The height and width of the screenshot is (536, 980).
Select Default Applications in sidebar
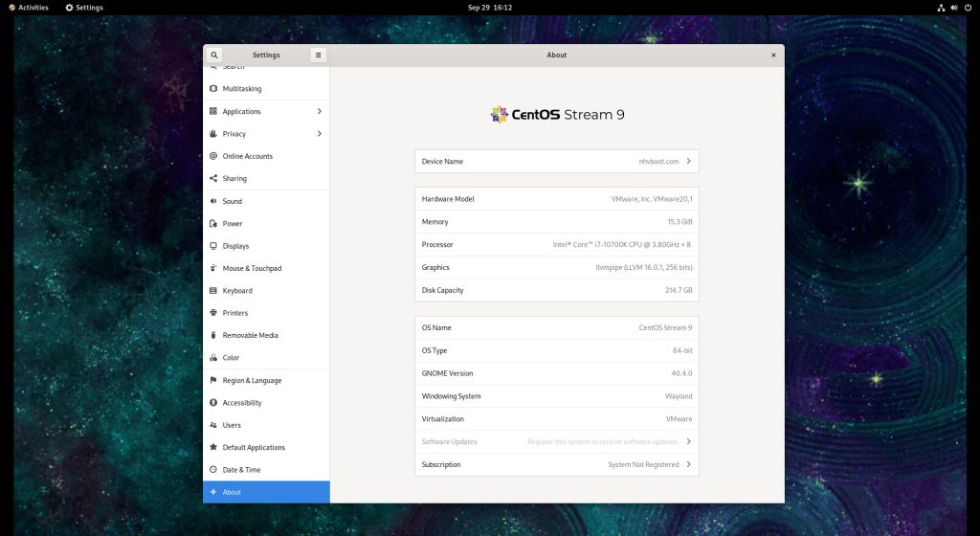point(266,447)
